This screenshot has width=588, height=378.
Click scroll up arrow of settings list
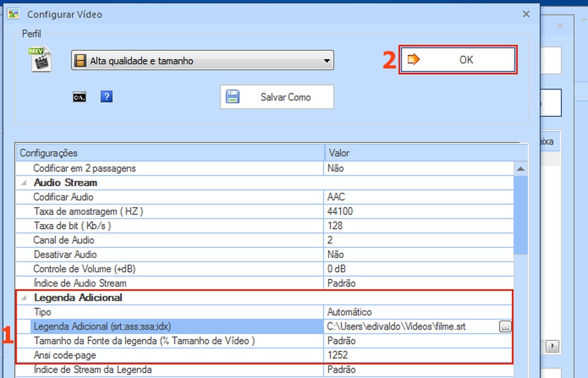(520, 168)
